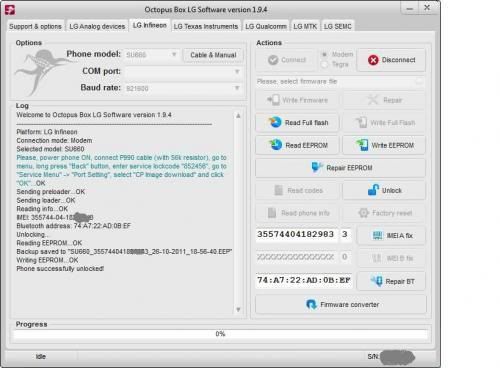
Task: Click the Repair BT icon
Action: click(x=377, y=281)
